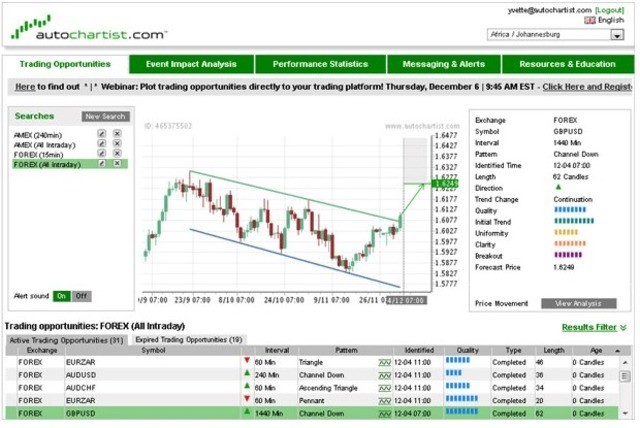Sort table by the Age column arrow

[x=618, y=351]
